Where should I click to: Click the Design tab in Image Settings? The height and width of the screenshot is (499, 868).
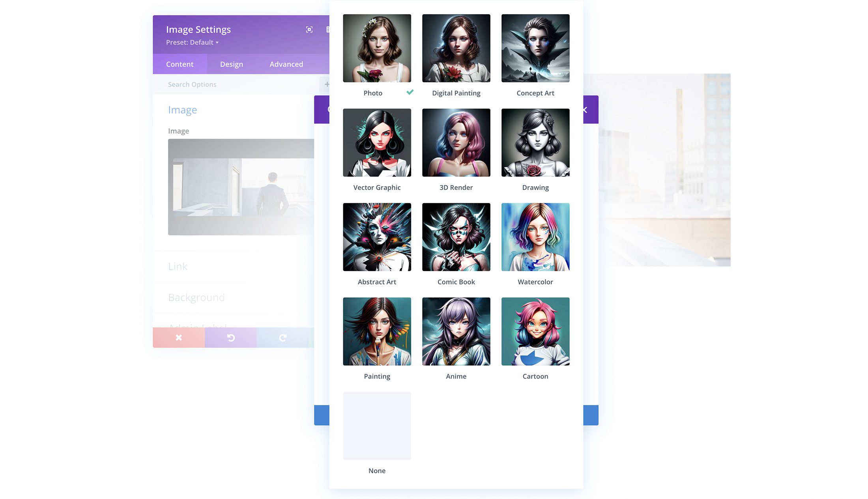[231, 64]
